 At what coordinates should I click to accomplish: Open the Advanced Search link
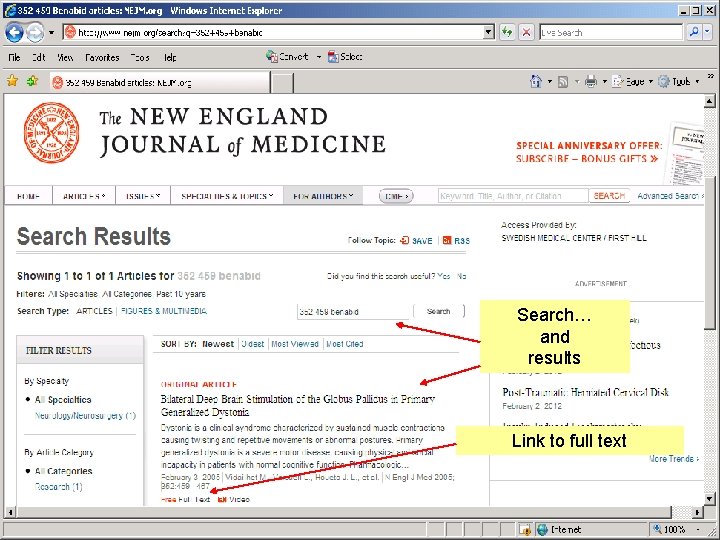point(670,196)
